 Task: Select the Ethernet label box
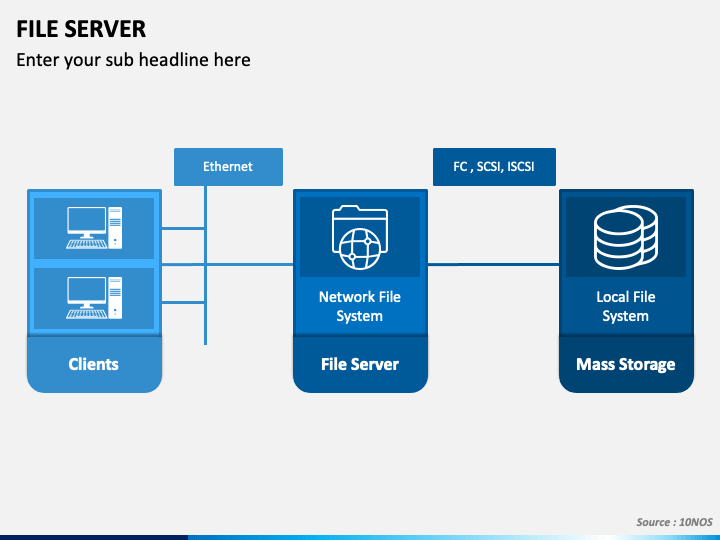pyautogui.click(x=228, y=167)
